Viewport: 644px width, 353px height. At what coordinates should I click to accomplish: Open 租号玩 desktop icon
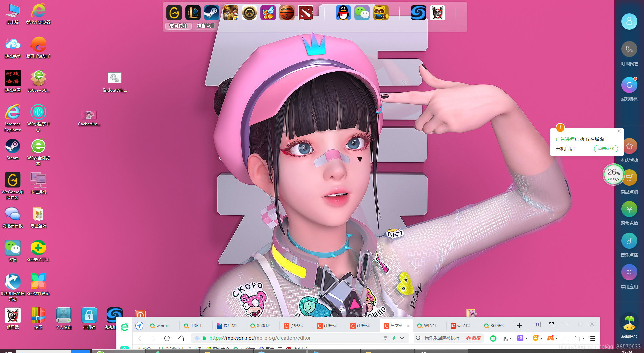(x=13, y=319)
